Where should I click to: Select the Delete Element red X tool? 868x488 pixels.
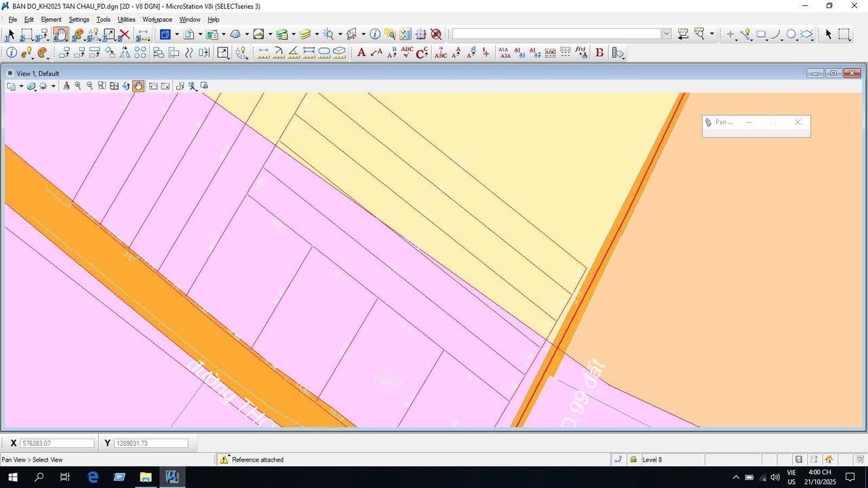coord(125,35)
